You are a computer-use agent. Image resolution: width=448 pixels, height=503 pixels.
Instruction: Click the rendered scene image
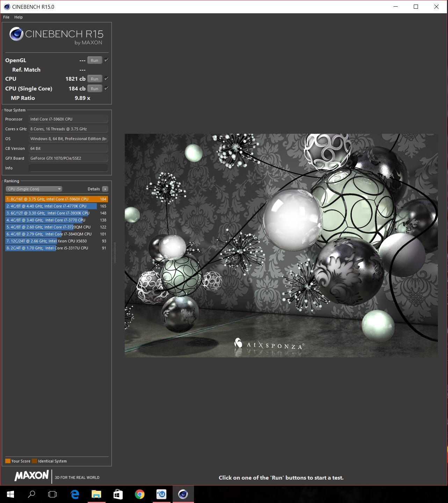tap(281, 245)
